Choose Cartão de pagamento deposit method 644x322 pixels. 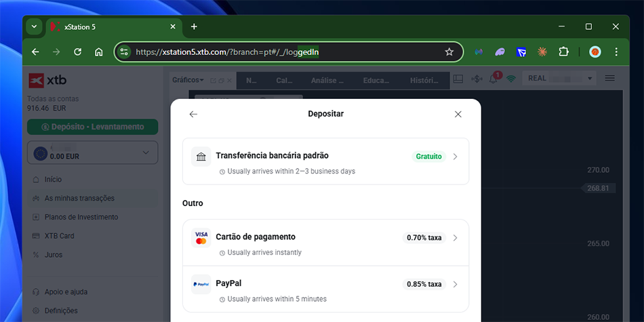(325, 243)
